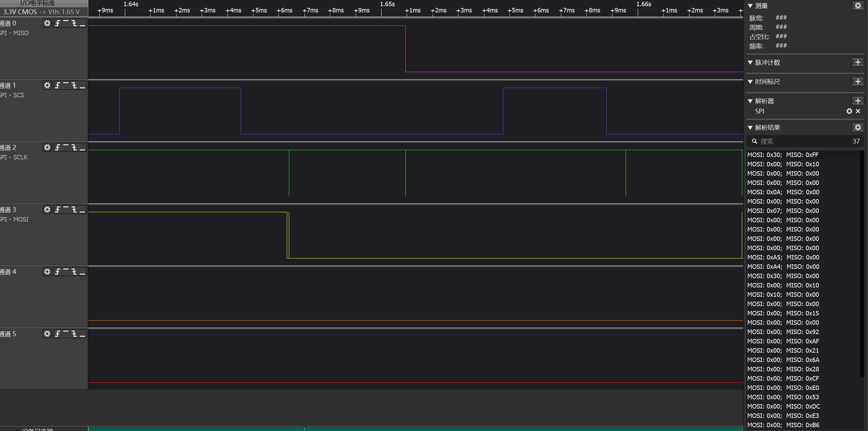The height and width of the screenshot is (431, 868).
Task: Remove the SPI analyzer
Action: click(858, 111)
